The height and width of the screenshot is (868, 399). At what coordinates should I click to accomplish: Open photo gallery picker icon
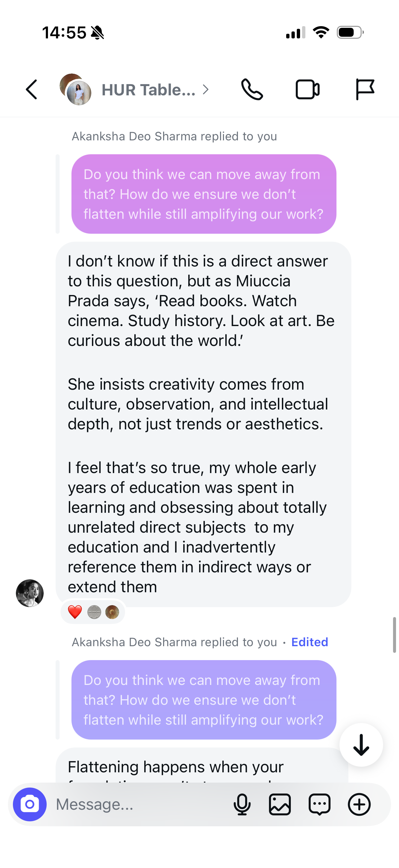click(x=280, y=804)
